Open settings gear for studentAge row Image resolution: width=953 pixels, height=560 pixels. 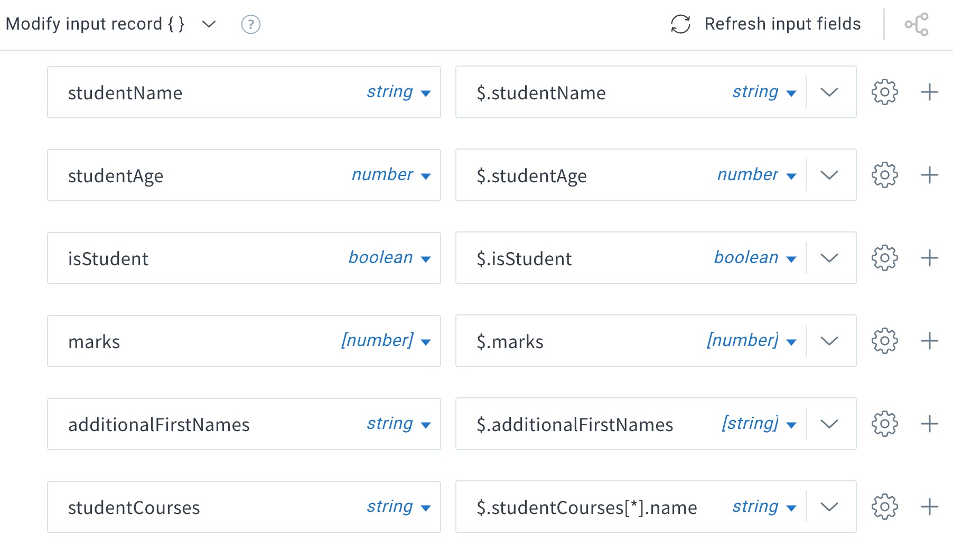click(x=884, y=175)
